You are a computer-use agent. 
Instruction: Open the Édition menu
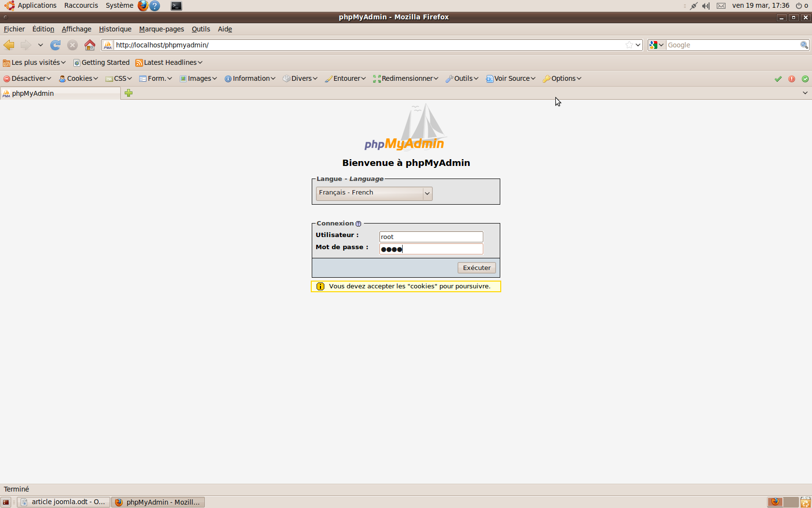tap(43, 29)
